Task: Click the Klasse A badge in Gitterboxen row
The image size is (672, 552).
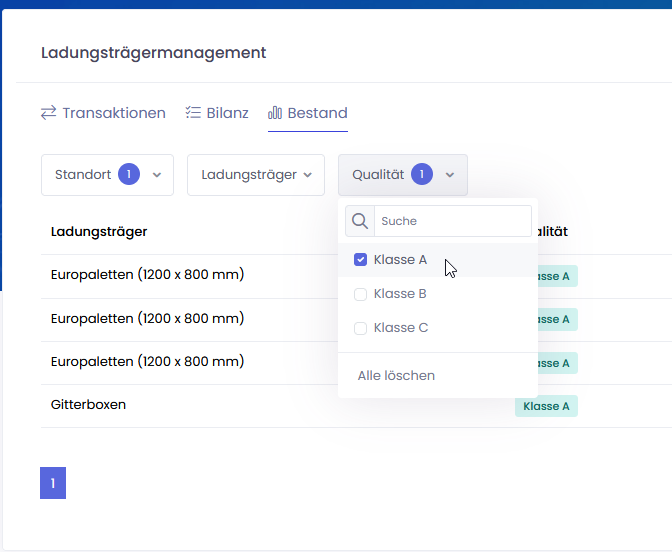Action: coord(547,406)
